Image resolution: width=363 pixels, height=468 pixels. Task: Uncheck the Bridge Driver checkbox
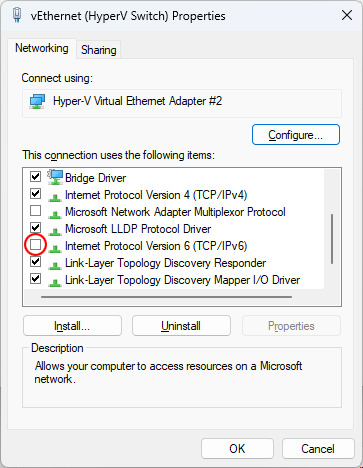[35, 176]
